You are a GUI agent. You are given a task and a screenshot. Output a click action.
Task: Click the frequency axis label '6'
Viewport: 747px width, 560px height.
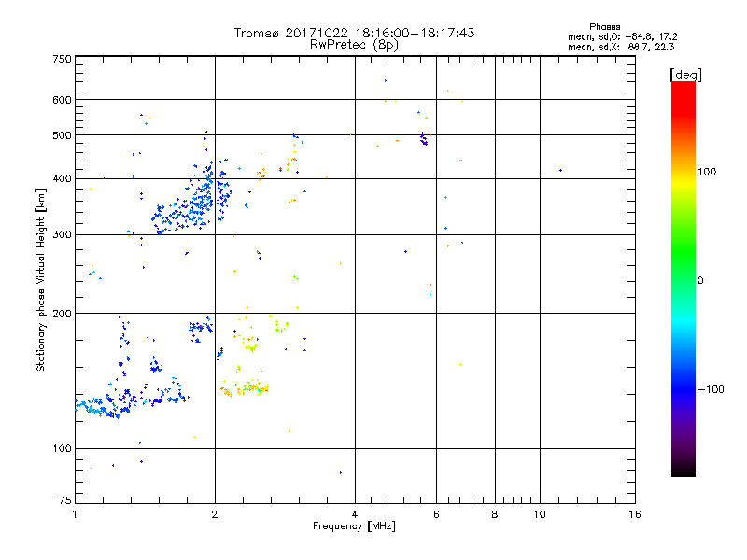tap(436, 514)
